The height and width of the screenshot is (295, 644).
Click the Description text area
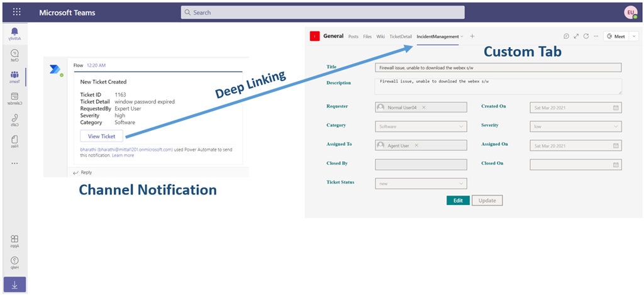[x=498, y=87]
